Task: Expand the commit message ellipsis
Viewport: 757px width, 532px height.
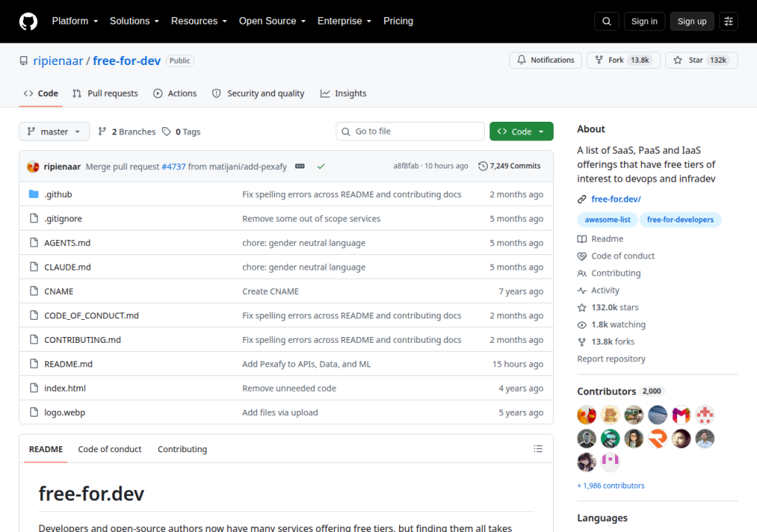Action: [300, 166]
